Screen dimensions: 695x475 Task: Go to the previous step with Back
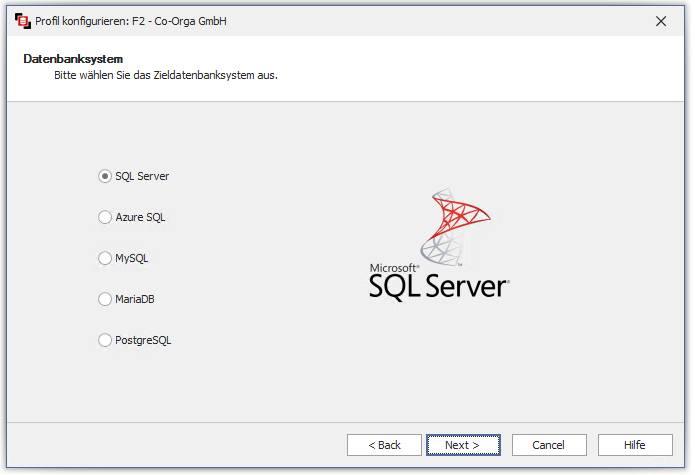384,445
